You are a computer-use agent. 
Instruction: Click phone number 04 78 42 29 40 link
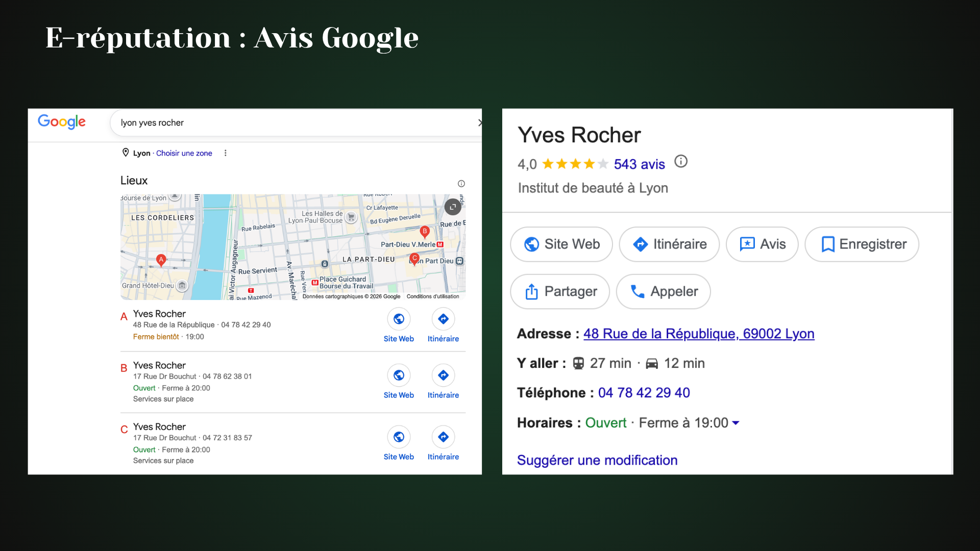644,393
